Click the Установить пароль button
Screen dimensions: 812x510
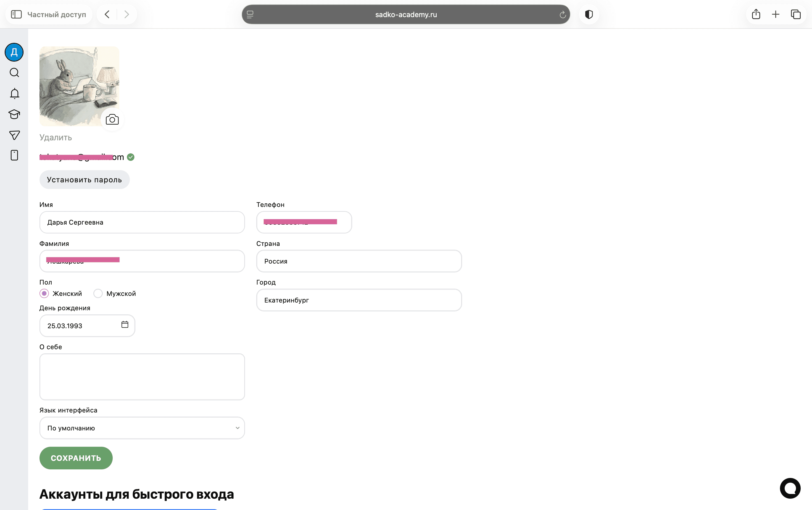point(84,180)
